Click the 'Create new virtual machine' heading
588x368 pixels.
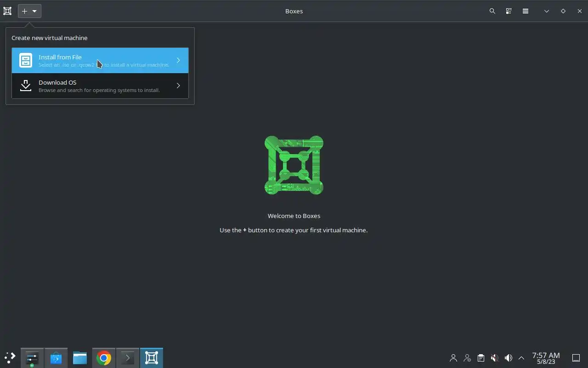pos(50,38)
